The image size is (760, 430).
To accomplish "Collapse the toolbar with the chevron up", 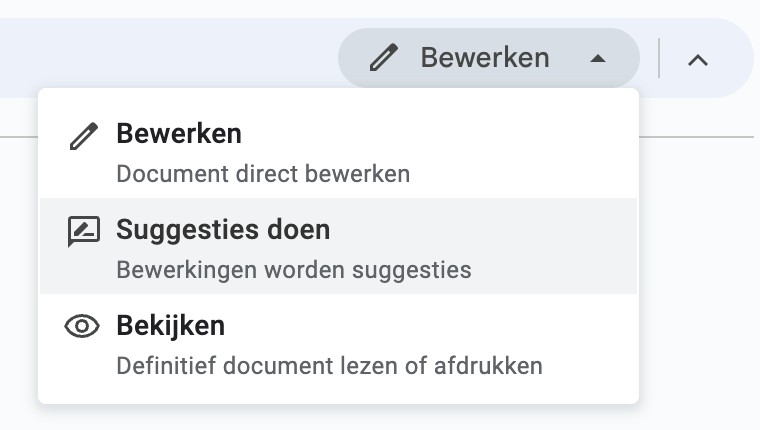I will point(698,60).
